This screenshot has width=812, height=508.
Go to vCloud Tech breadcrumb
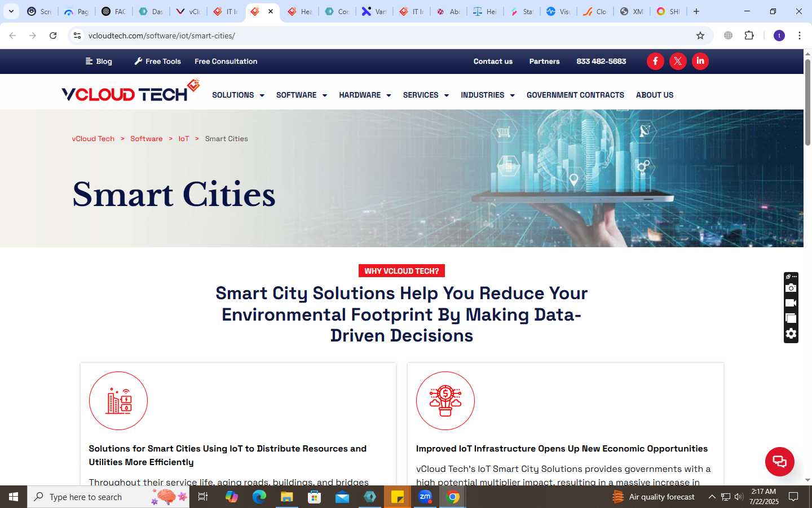[93, 138]
